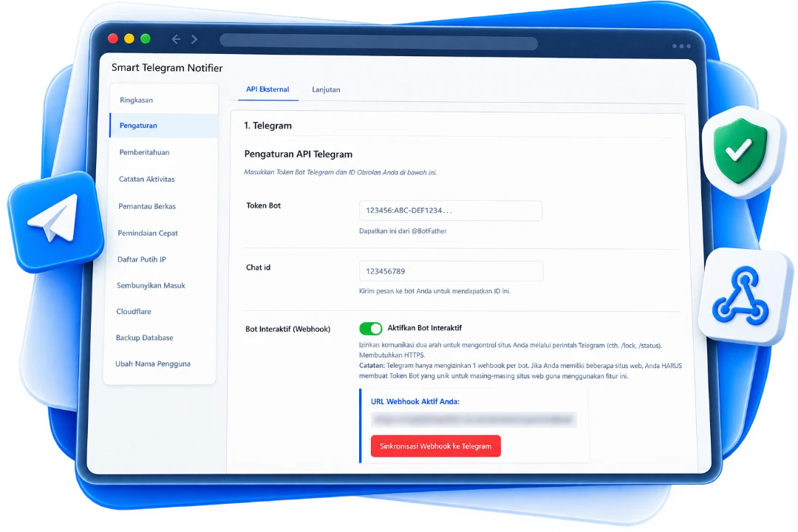Click 'Kirim pesan ke bot Anda' hint

click(434, 291)
